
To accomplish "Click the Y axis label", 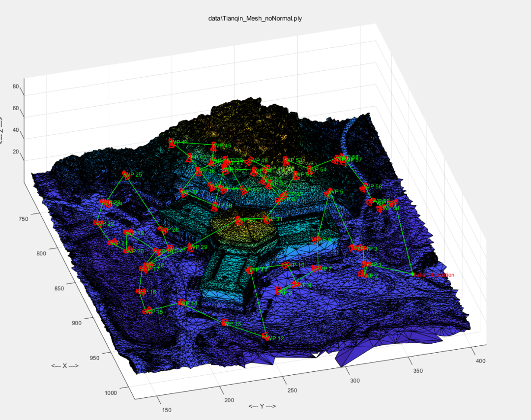I will coord(262,406).
